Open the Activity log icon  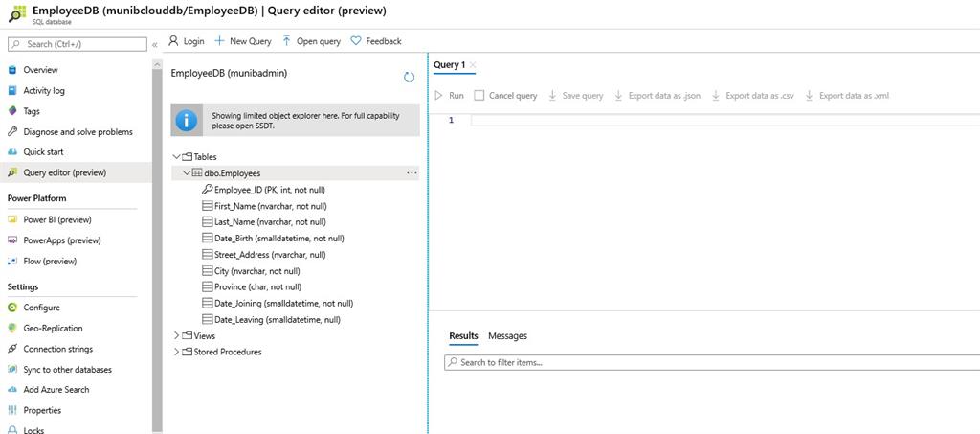(11, 91)
